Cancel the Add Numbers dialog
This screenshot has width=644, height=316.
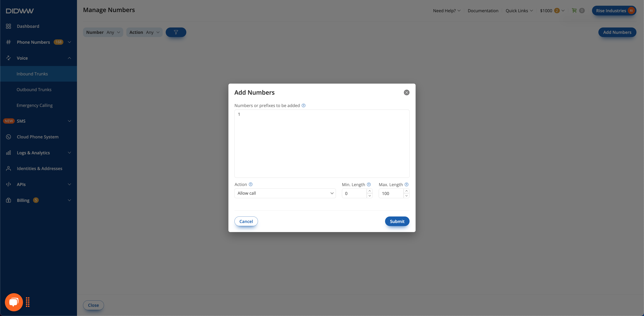click(x=246, y=221)
